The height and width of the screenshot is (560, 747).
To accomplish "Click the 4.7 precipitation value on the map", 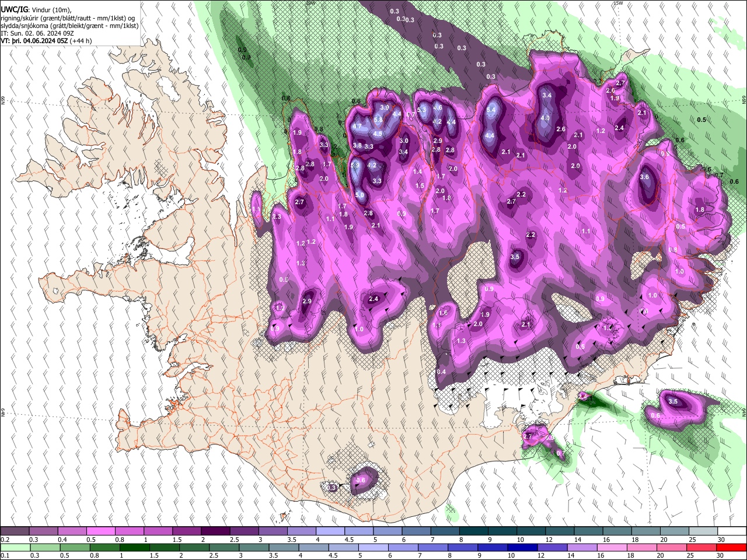I will pos(358,127).
